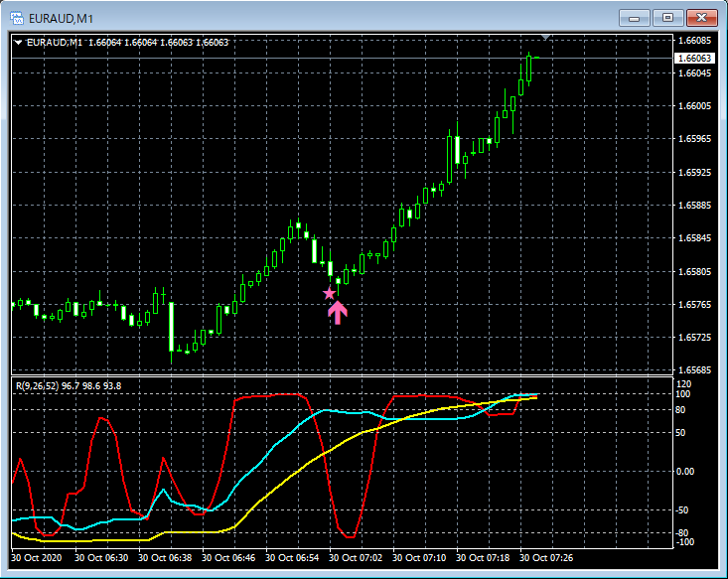
Task: Click the indicator label R(9,26,52)
Action: coord(37,386)
